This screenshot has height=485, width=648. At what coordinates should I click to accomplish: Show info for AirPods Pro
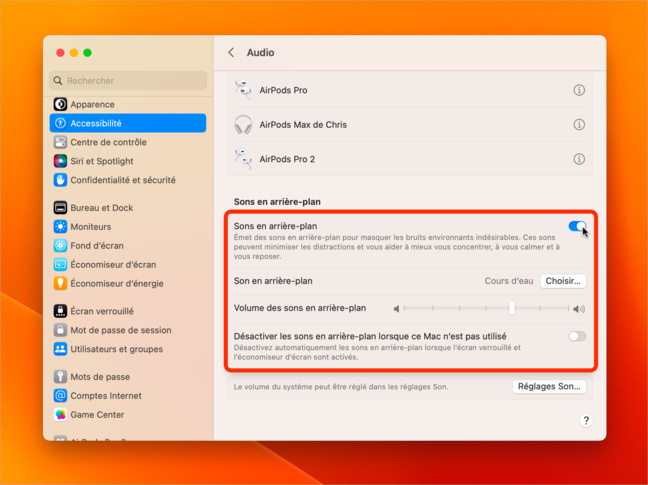(x=579, y=90)
